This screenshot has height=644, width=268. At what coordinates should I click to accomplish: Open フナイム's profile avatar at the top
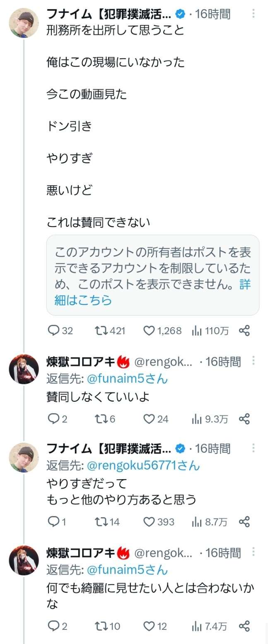pos(24,23)
